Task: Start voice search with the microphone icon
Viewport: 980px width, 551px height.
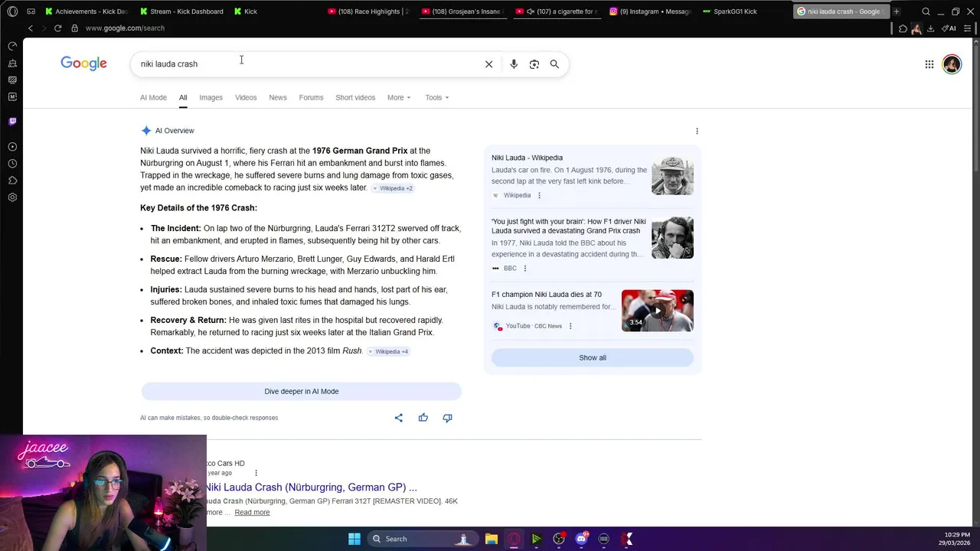Action: click(x=514, y=64)
